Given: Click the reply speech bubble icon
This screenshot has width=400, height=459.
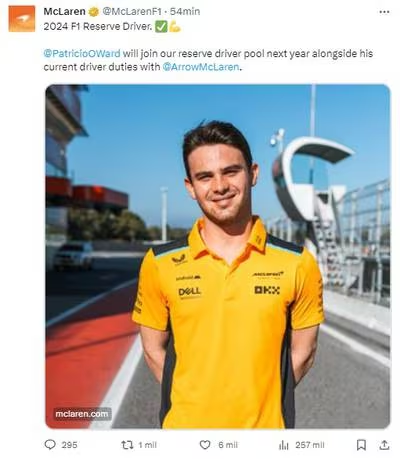Looking at the screenshot, I should [x=50, y=445].
